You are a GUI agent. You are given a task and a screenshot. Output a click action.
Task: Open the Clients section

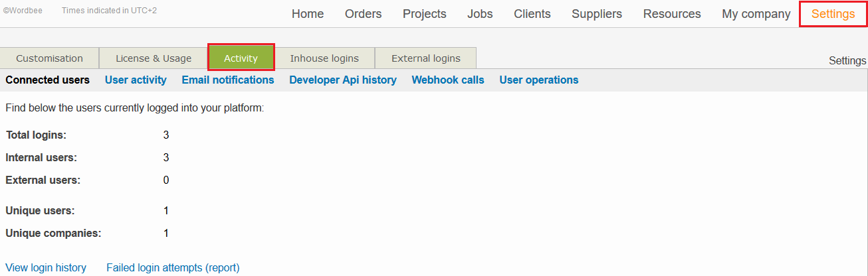point(532,14)
